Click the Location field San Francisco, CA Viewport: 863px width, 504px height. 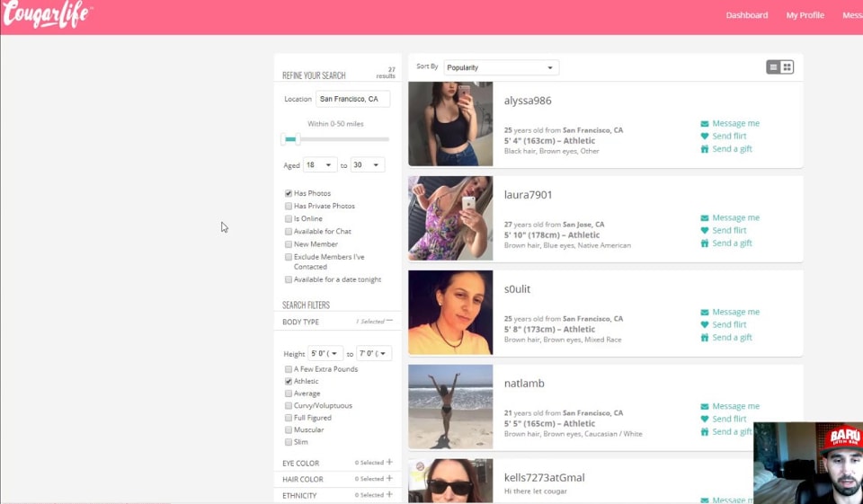point(352,99)
